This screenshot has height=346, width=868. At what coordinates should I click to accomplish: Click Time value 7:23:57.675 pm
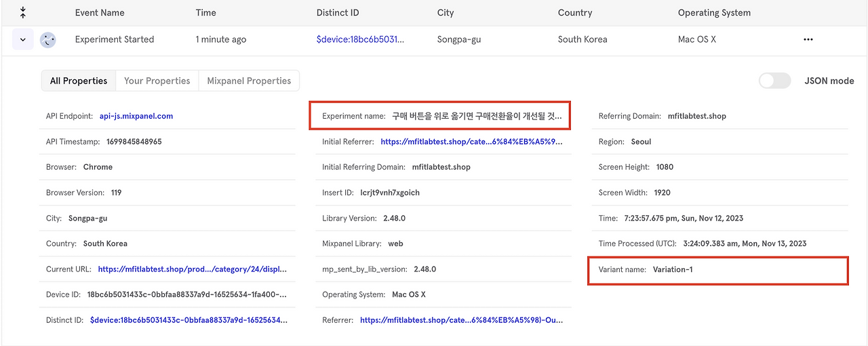point(684,218)
